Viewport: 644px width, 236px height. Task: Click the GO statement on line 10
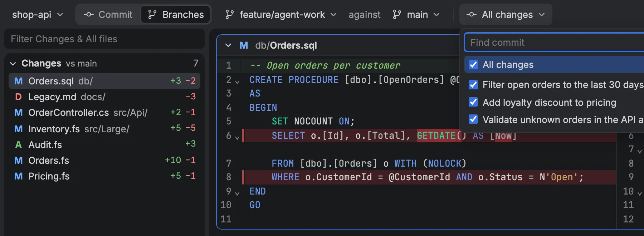(x=255, y=205)
